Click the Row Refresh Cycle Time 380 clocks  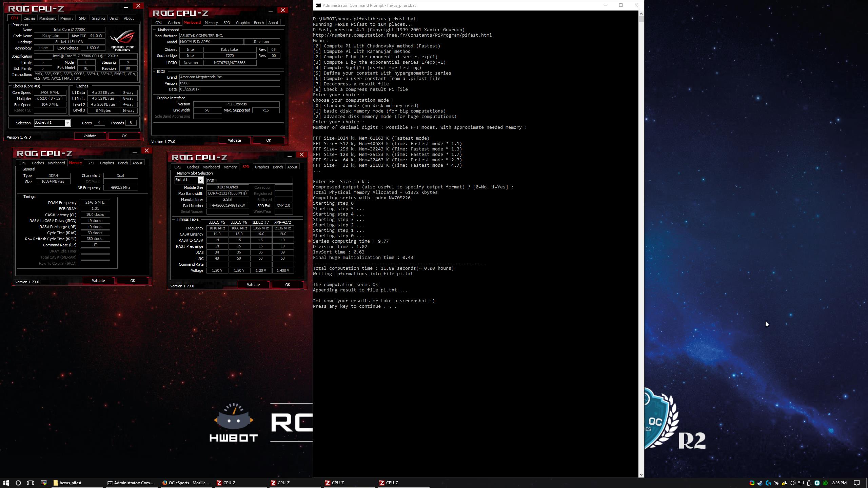point(95,239)
